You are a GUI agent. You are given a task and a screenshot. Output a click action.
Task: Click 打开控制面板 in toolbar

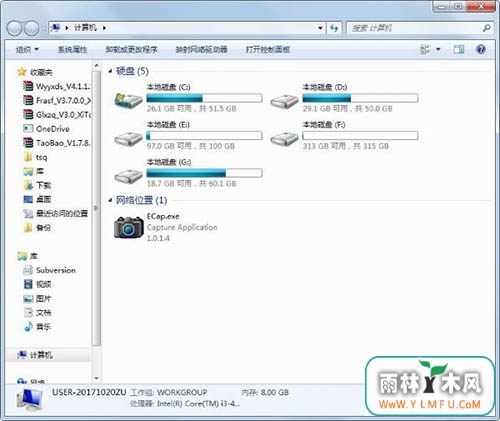coord(268,50)
